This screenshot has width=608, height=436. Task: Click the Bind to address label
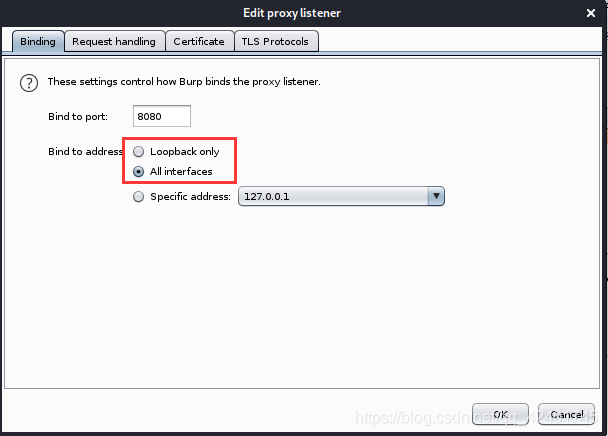[85, 151]
